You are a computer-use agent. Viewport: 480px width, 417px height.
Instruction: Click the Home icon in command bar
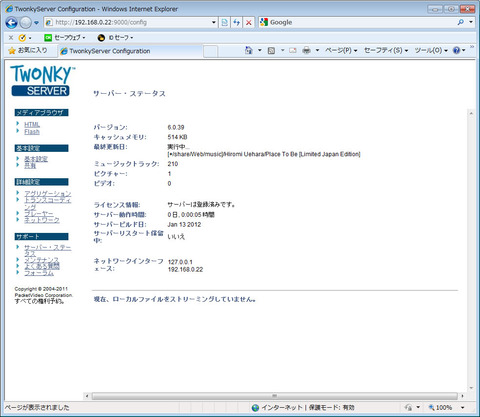249,50
